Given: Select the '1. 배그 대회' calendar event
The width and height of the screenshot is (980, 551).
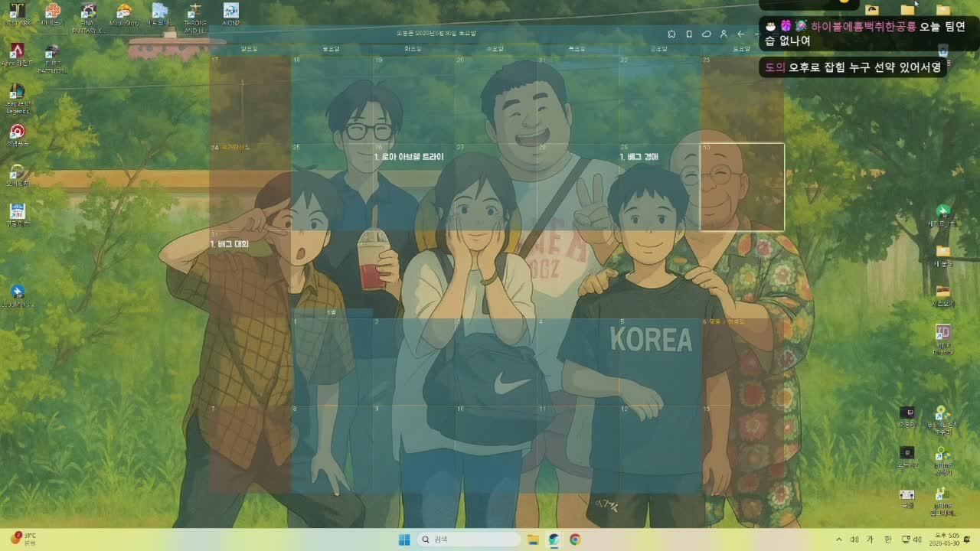Looking at the screenshot, I should click(230, 244).
